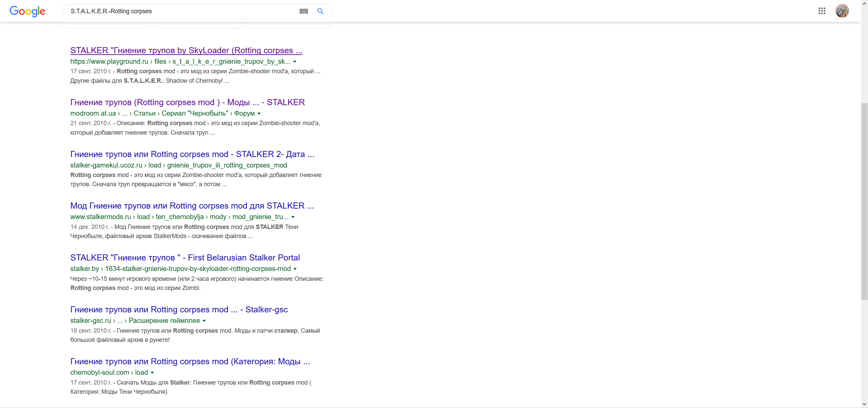Click snippet text dated 14 дек. 2010

pos(184,232)
